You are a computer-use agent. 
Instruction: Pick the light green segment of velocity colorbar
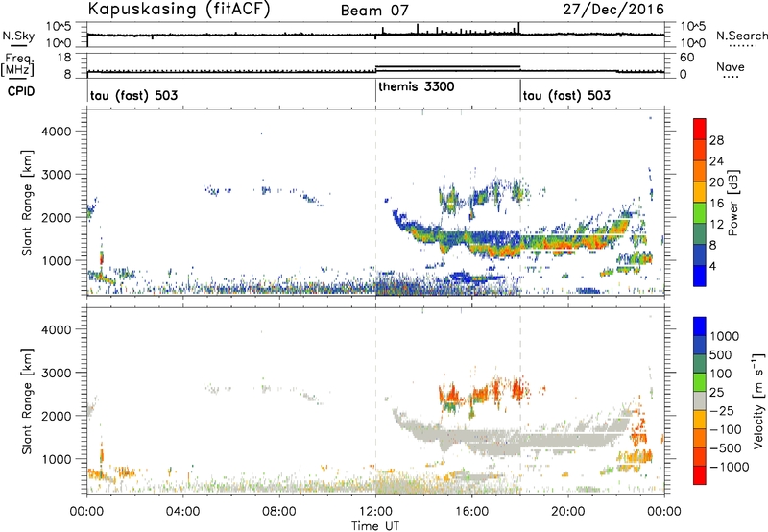click(700, 382)
